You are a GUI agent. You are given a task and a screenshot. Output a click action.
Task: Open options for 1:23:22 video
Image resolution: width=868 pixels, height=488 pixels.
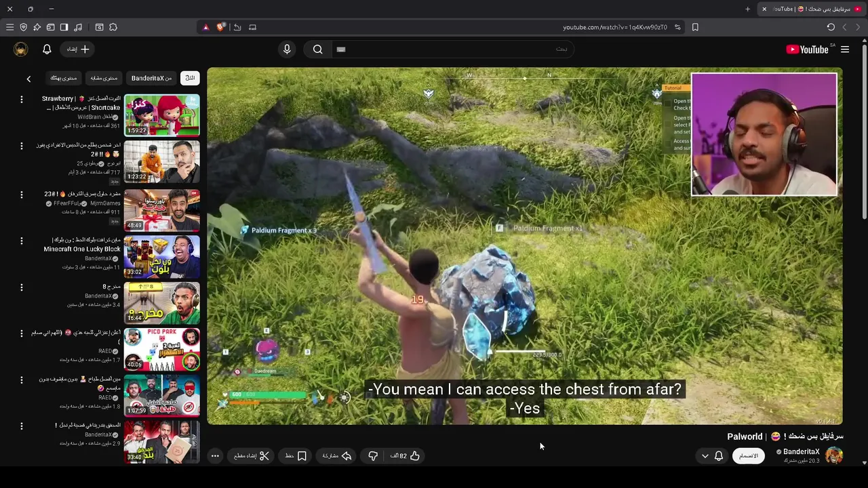[x=22, y=146]
